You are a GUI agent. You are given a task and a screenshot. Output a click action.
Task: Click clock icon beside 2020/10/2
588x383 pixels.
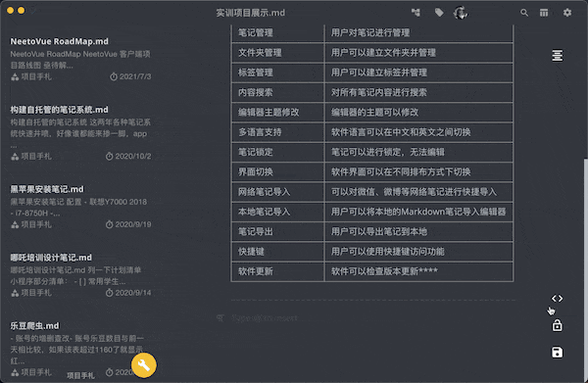[x=109, y=157]
